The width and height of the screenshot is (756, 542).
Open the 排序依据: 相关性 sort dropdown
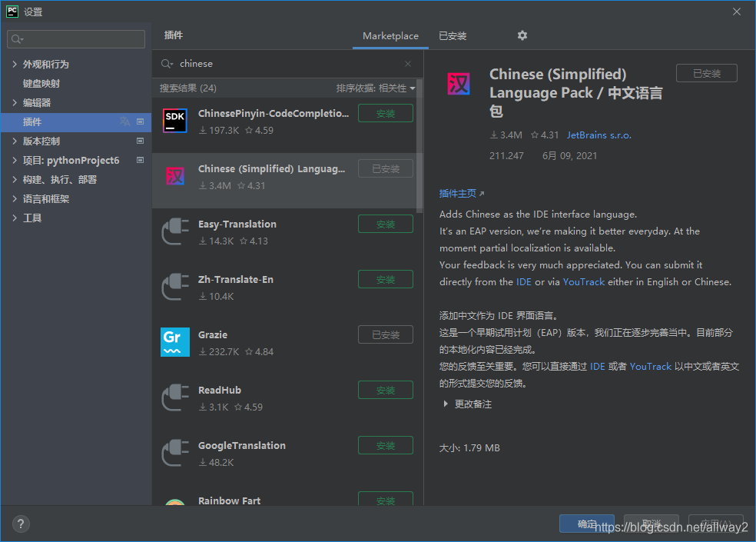[x=376, y=88]
